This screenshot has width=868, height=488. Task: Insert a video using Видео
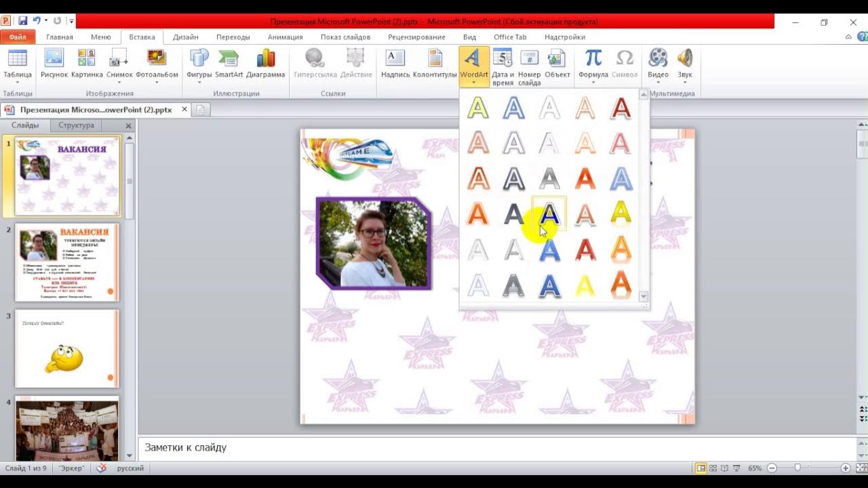pyautogui.click(x=658, y=66)
